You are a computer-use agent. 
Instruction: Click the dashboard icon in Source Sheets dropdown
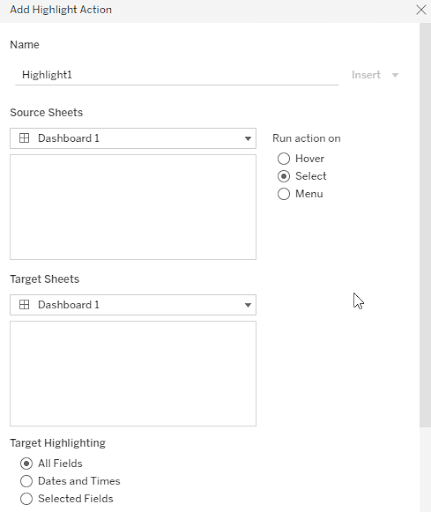click(x=24, y=138)
